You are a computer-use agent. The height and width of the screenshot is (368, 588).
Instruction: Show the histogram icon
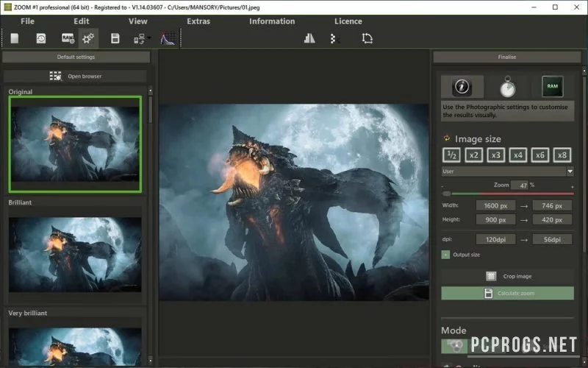pyautogui.click(x=168, y=38)
